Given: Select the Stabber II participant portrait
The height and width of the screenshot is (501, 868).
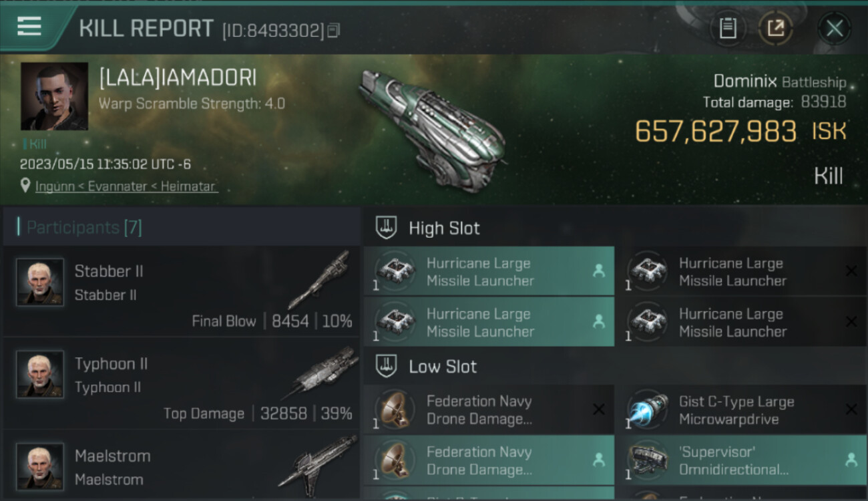Looking at the screenshot, I should 40,282.
